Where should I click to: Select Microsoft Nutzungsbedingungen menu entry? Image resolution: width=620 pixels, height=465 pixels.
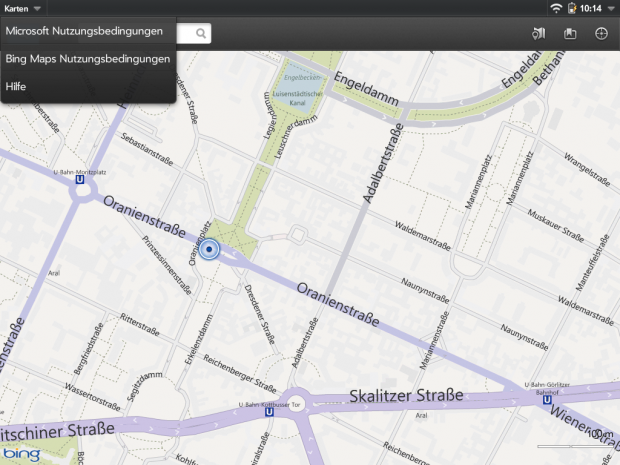[84, 31]
